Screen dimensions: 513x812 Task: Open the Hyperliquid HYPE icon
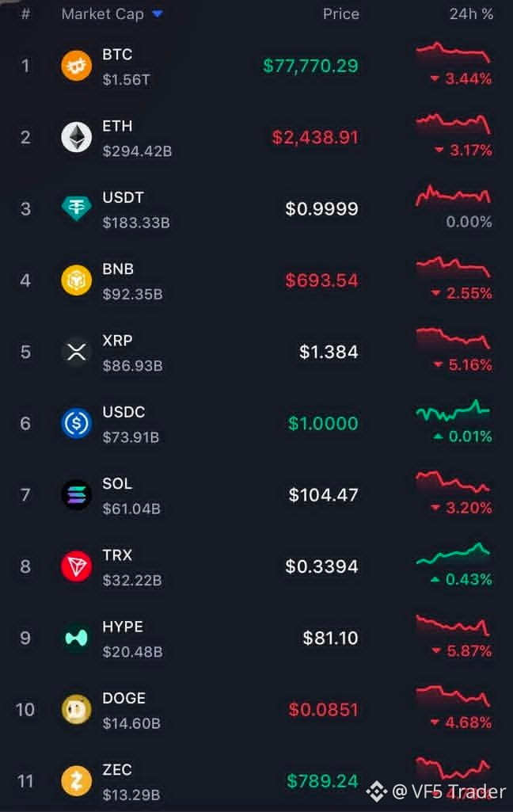pyautogui.click(x=76, y=638)
